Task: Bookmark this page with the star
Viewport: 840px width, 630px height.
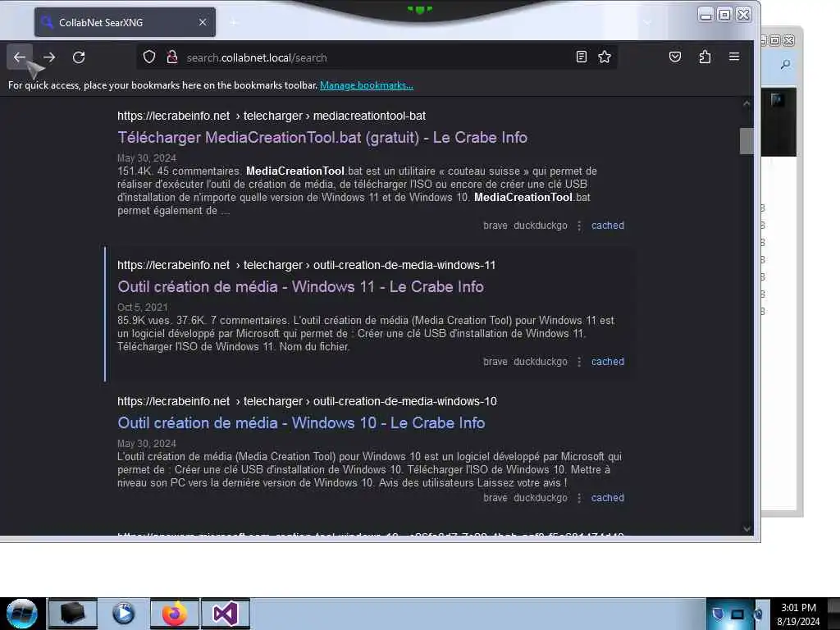Action: coord(605,57)
